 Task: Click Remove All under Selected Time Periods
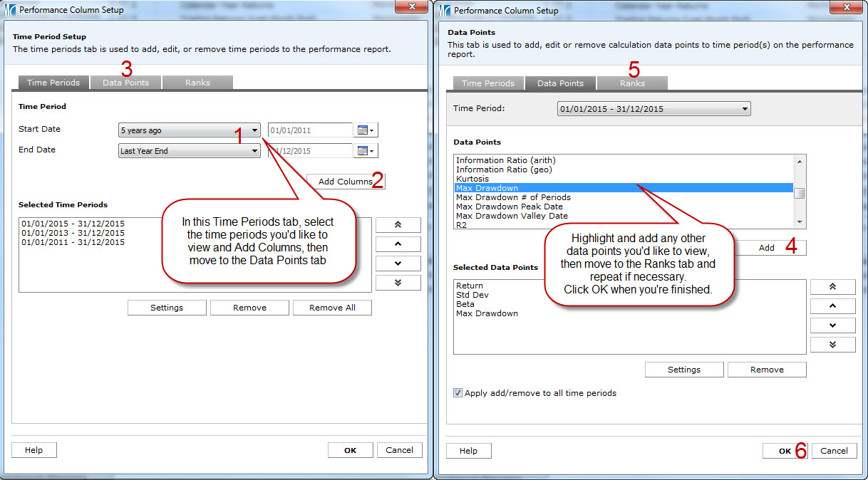pos(331,308)
